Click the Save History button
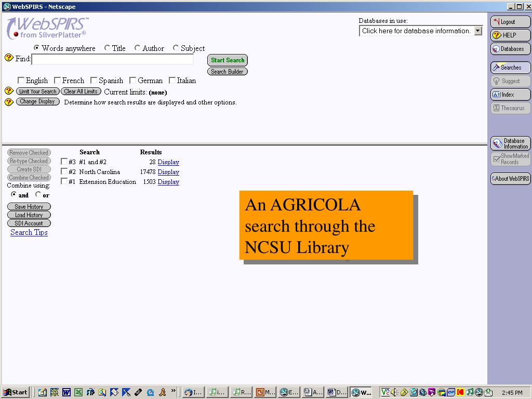 [29, 207]
